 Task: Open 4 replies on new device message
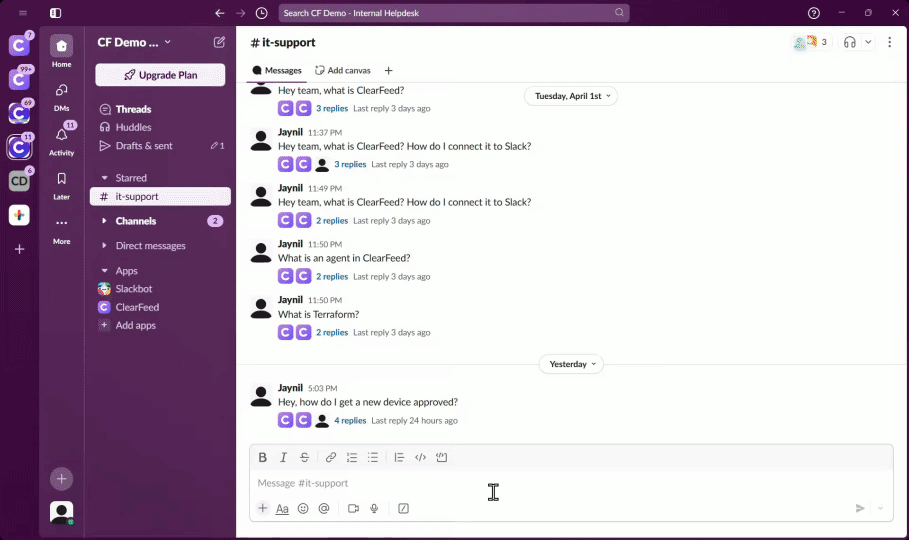[350, 421]
